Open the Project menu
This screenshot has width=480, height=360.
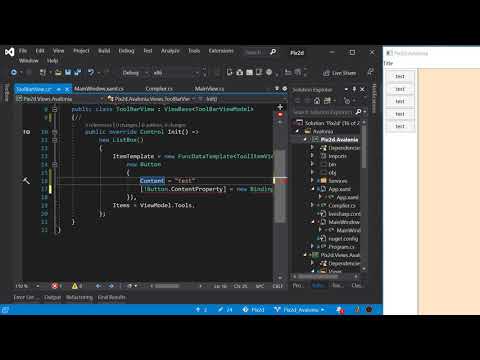(x=81, y=51)
